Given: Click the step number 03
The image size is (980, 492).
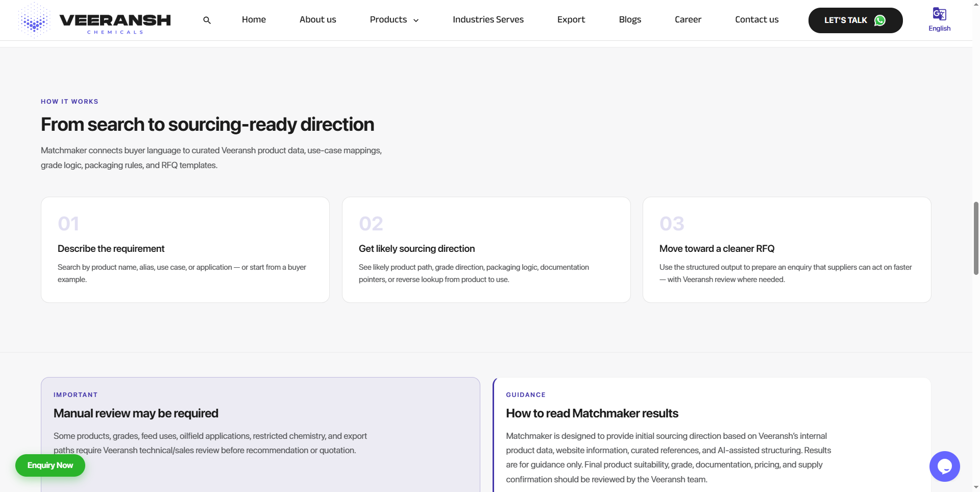Looking at the screenshot, I should point(672,224).
